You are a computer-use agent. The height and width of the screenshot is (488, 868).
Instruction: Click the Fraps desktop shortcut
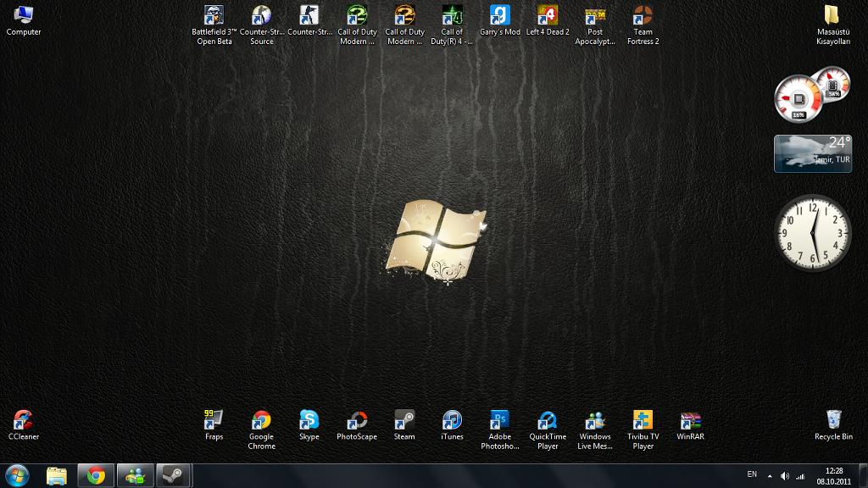[x=214, y=421]
